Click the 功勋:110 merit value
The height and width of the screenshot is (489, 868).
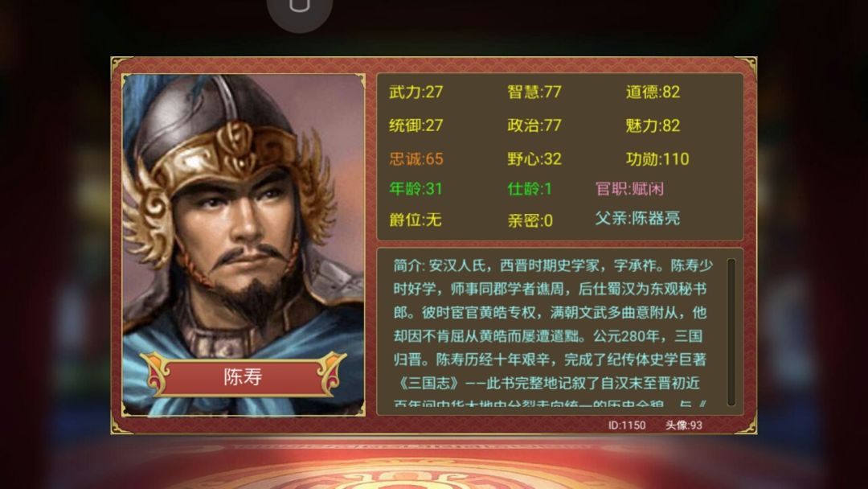coord(657,159)
